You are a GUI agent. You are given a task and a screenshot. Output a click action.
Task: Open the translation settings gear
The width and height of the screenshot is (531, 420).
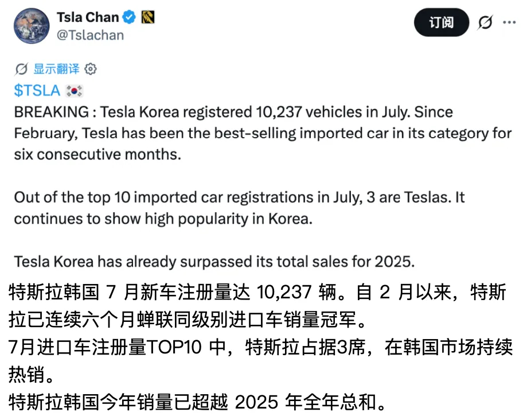[x=91, y=69]
